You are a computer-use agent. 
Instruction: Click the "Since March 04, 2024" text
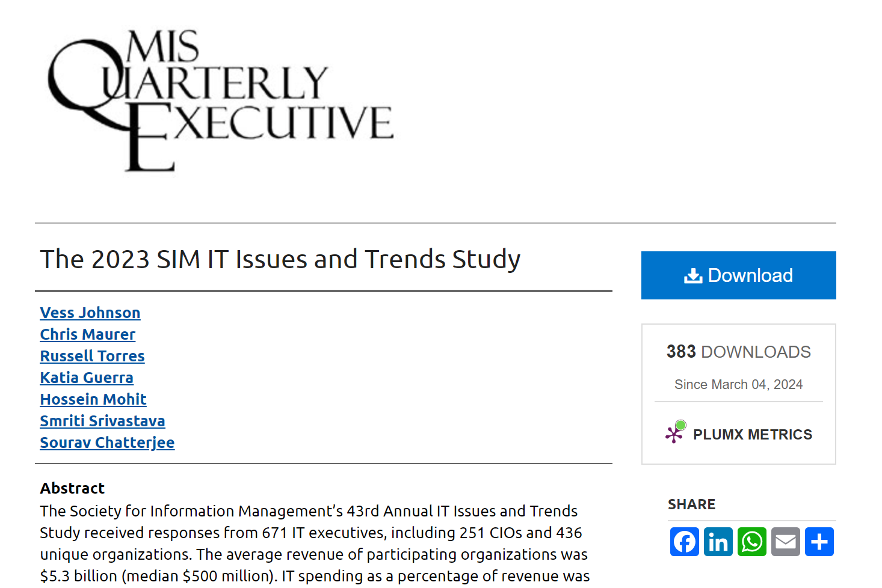[x=738, y=384]
